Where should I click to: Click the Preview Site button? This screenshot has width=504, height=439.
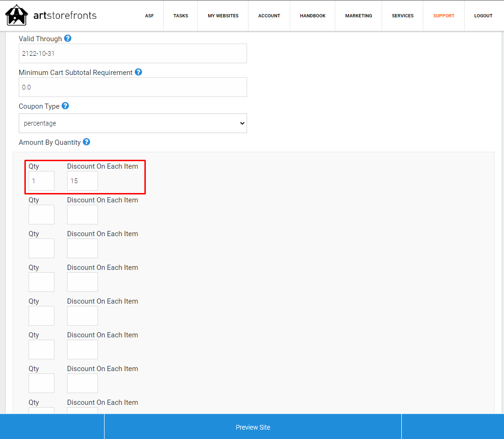[253, 427]
